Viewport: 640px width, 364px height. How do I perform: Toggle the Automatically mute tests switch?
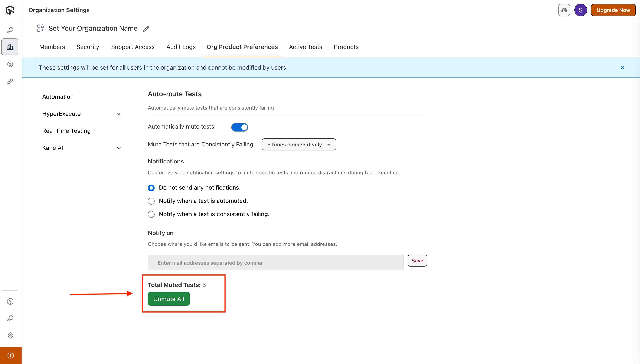point(239,127)
